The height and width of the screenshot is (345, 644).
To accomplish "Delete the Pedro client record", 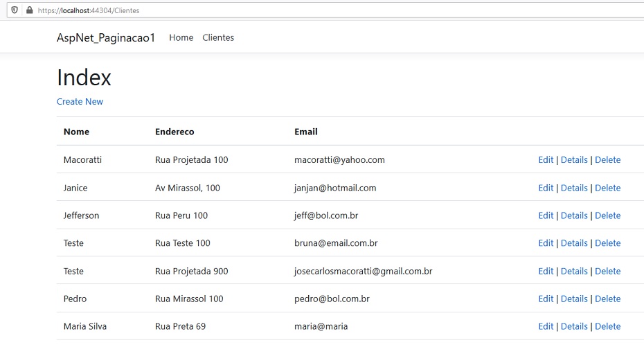I will (x=608, y=299).
